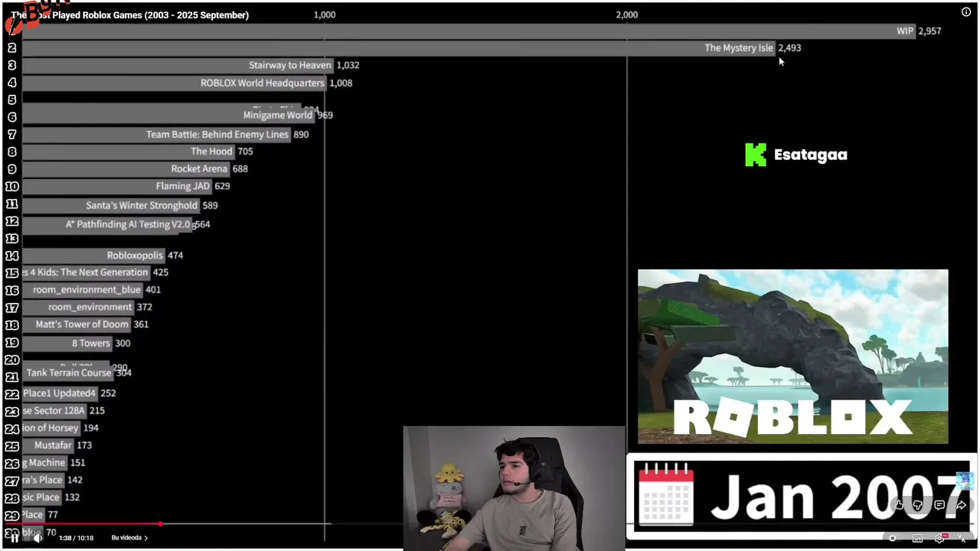Click the video title text at top

pos(130,15)
